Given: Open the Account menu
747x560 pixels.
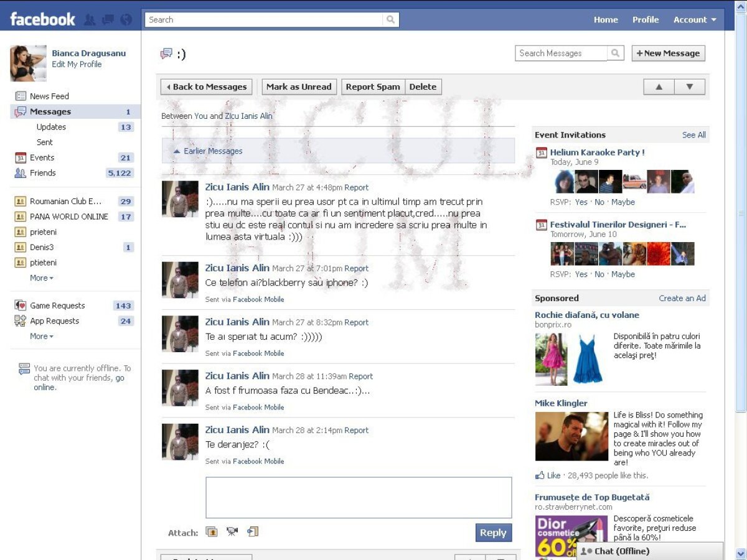Looking at the screenshot, I should (x=691, y=19).
